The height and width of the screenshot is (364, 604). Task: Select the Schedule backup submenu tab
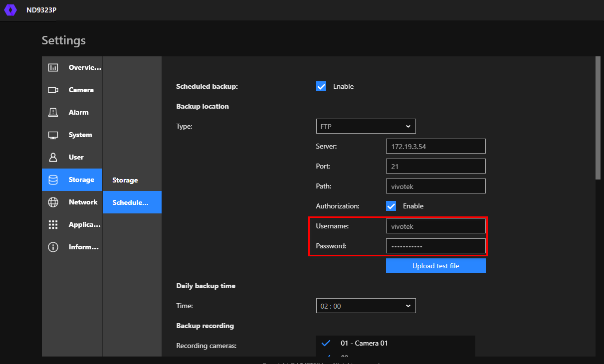132,202
